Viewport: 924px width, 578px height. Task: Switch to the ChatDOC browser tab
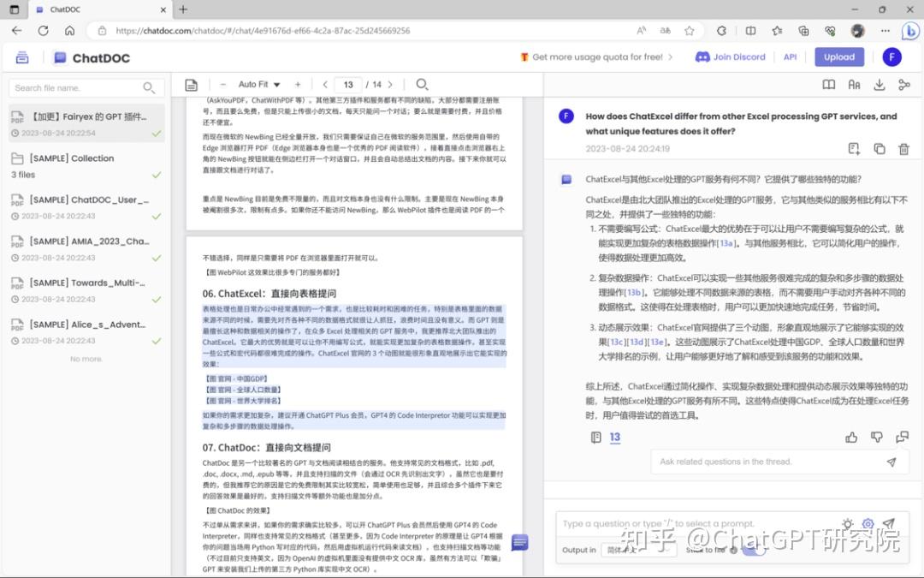100,9
